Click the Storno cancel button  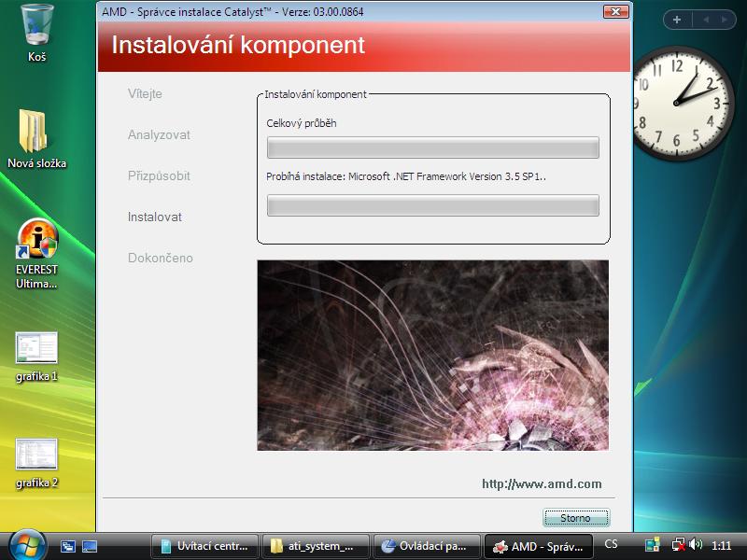[x=576, y=518]
